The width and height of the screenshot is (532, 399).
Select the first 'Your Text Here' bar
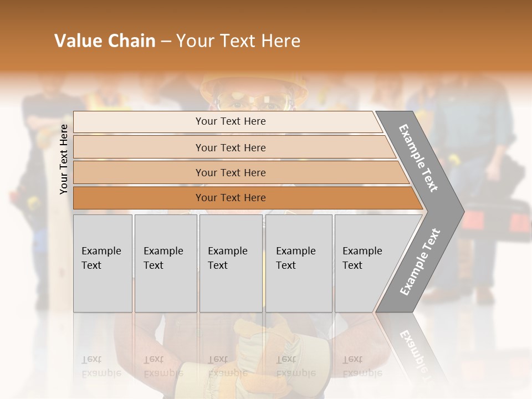(230, 121)
